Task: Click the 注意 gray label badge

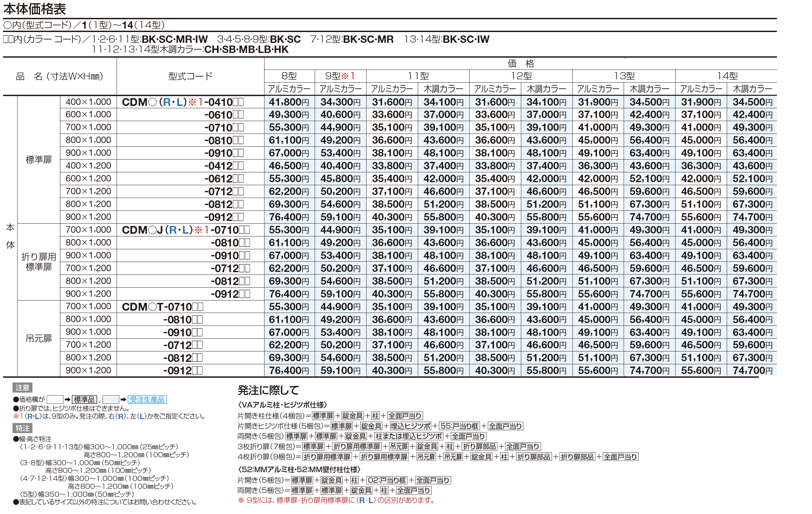Action: pos(22,388)
